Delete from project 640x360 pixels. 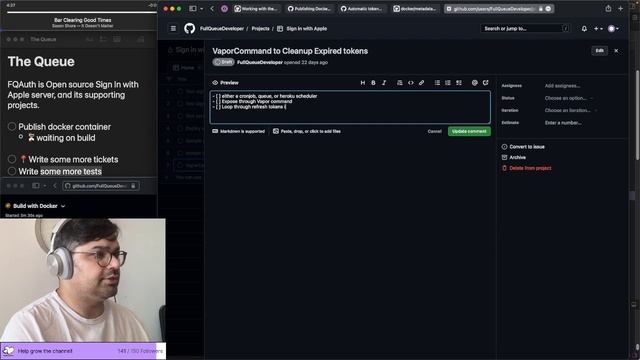(x=527, y=168)
